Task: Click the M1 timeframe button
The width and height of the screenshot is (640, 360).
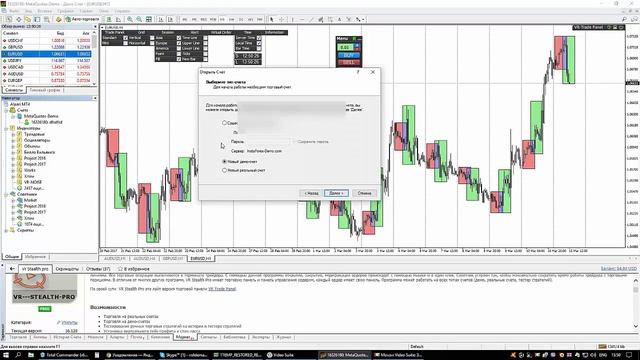Action: 184,19
